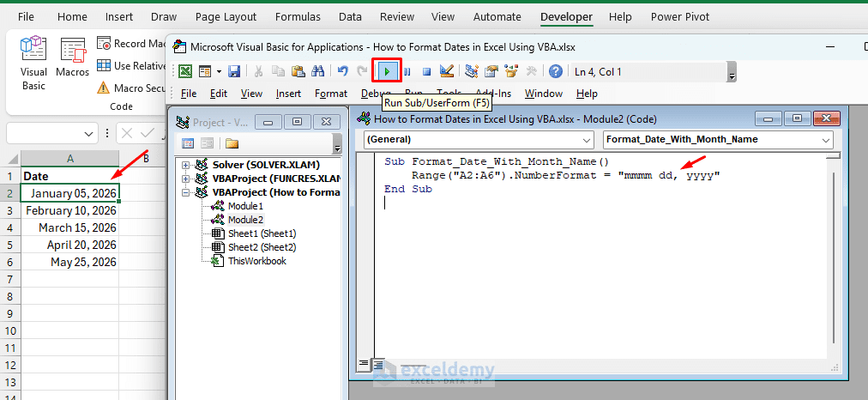The width and height of the screenshot is (868, 400).
Task: Click Procedure View button at code window bottom
Action: pyautogui.click(x=362, y=364)
